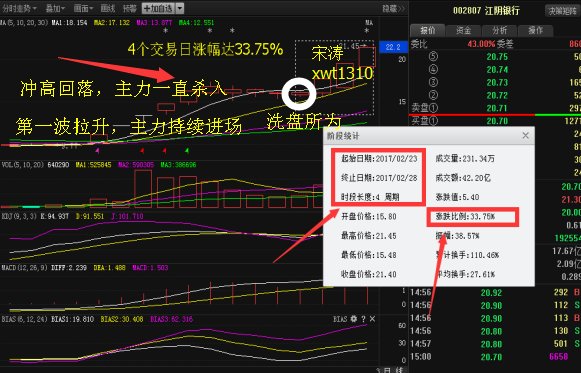581x373 pixels.
Task: Click the sell price 20.71
Action: point(497,108)
